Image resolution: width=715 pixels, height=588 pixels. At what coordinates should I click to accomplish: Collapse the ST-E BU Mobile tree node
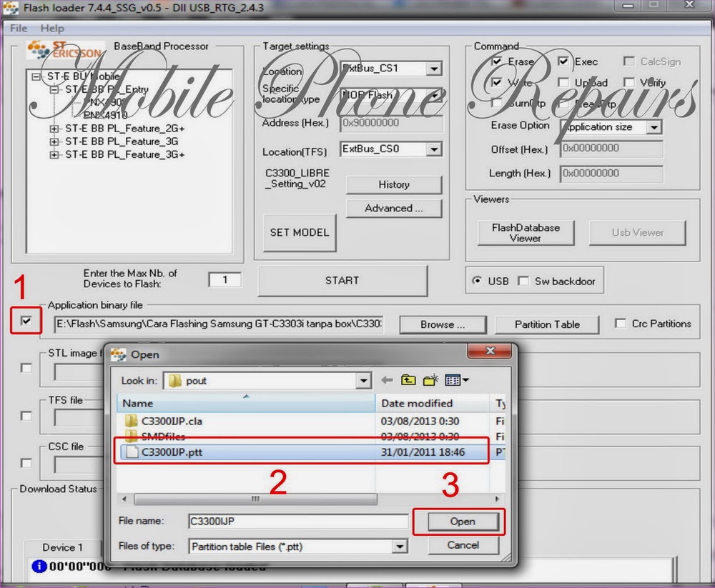pyautogui.click(x=36, y=76)
